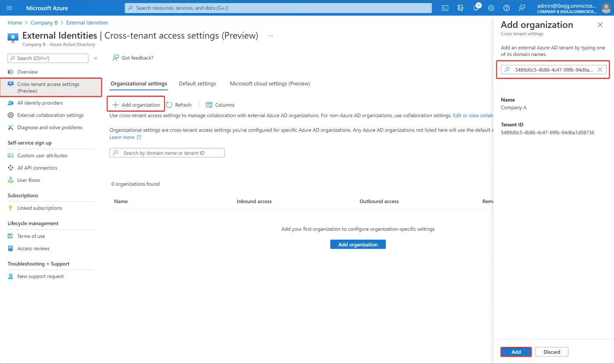The height and width of the screenshot is (364, 614).
Task: Open the Columns chooser
Action: (220, 105)
